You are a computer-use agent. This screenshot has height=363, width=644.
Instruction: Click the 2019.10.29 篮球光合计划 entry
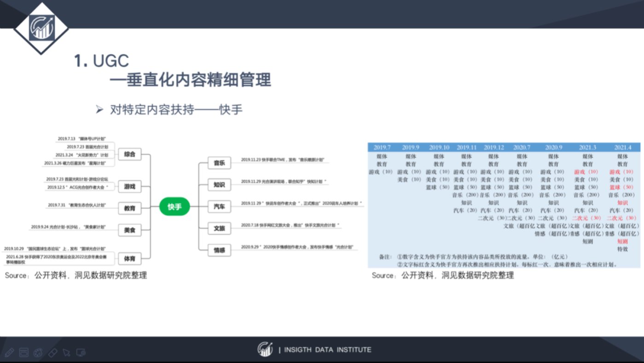point(55,248)
